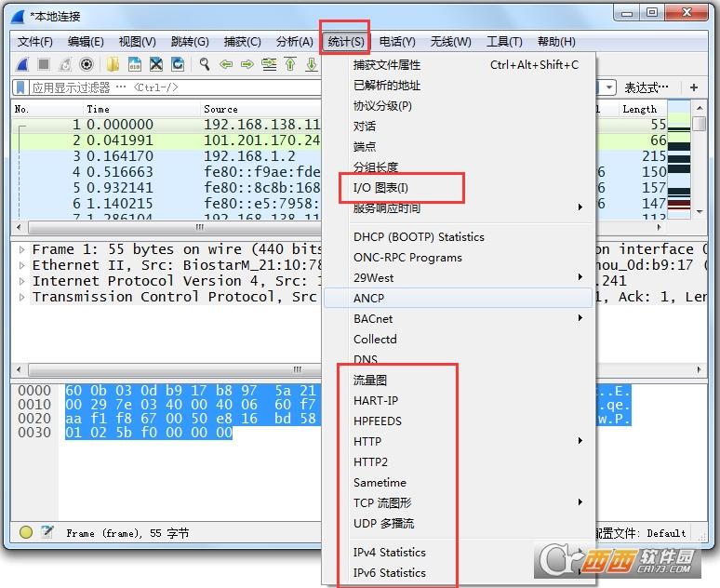Jump to the last packet
Image resolution: width=720 pixels, height=588 pixels.
[x=312, y=64]
